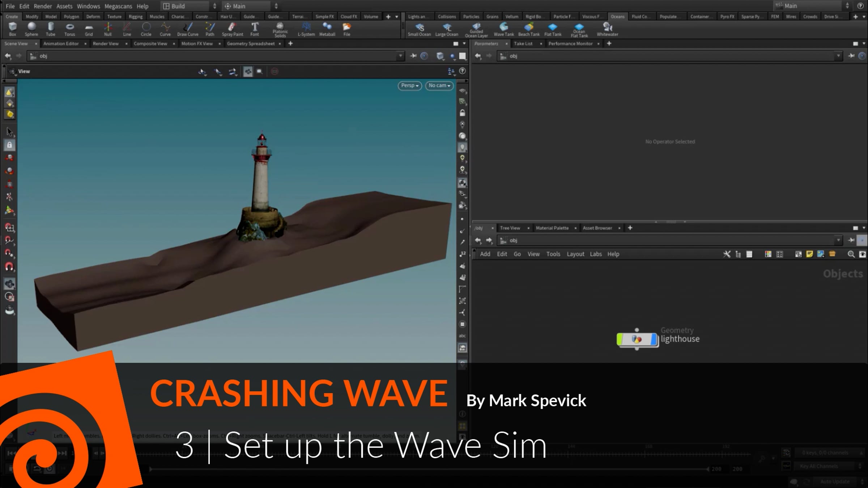Toggle pin on Parameters pane path bar
This screenshot has height=488, width=868.
[x=851, y=56]
